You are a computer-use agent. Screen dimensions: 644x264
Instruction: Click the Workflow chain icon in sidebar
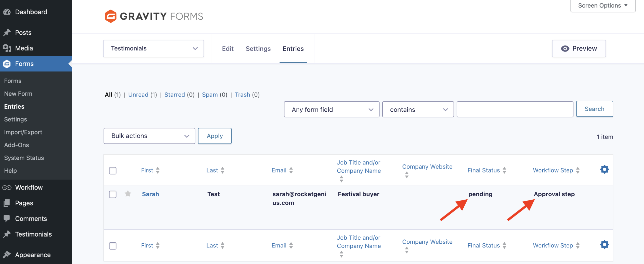pos(7,187)
